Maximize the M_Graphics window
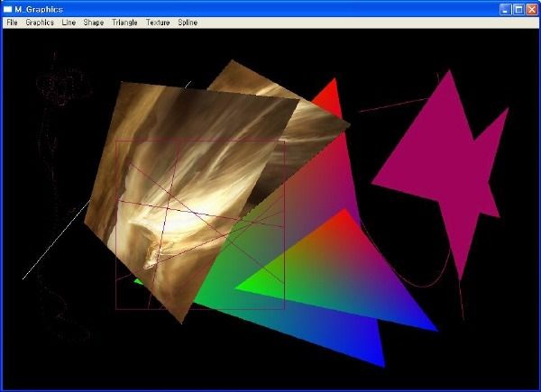 [518, 9]
